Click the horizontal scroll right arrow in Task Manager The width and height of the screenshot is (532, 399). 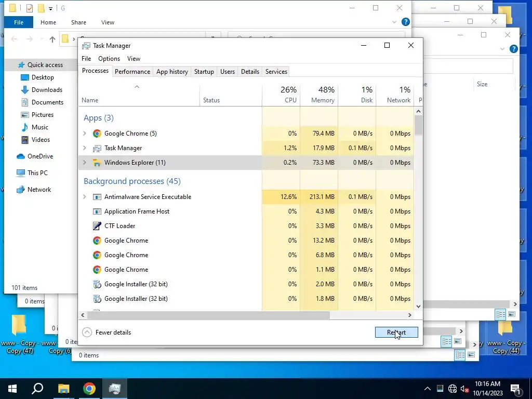tap(409, 315)
